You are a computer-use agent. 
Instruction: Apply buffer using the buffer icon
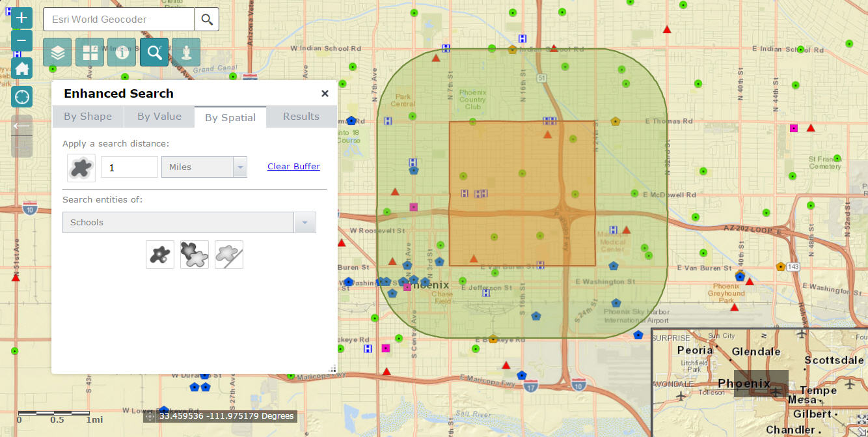click(81, 167)
